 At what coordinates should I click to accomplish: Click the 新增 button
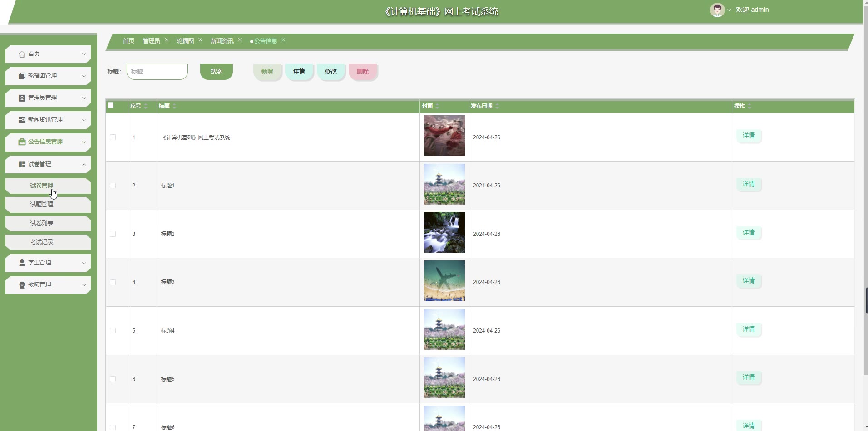(267, 71)
